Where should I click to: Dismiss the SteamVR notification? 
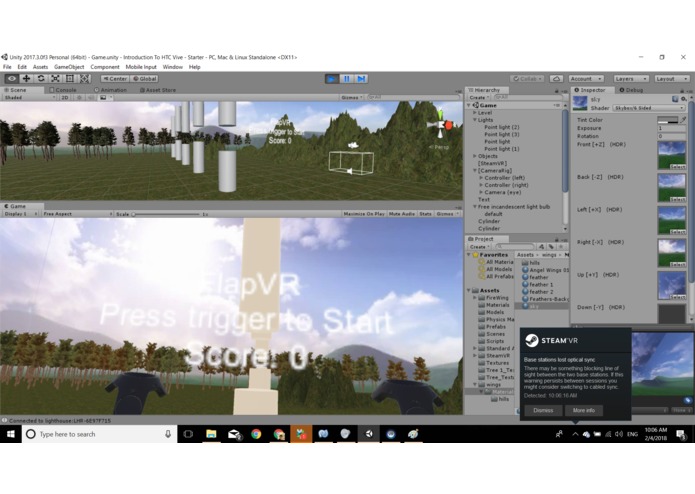tap(543, 410)
